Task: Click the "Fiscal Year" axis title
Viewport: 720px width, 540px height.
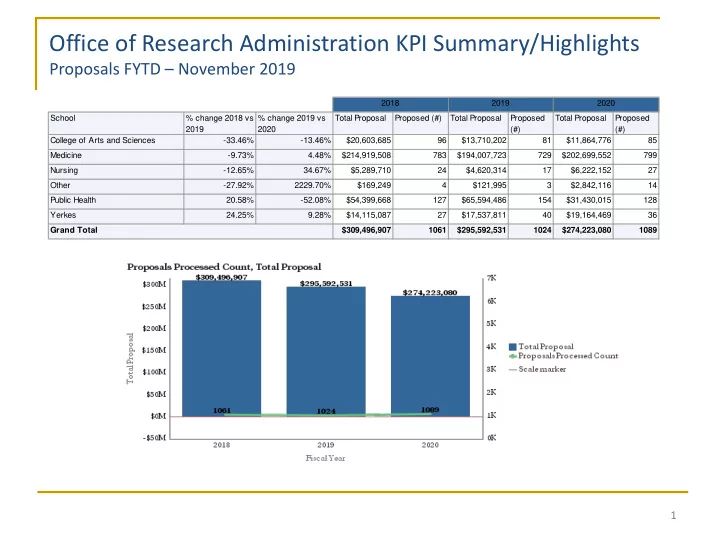Action: pos(326,458)
